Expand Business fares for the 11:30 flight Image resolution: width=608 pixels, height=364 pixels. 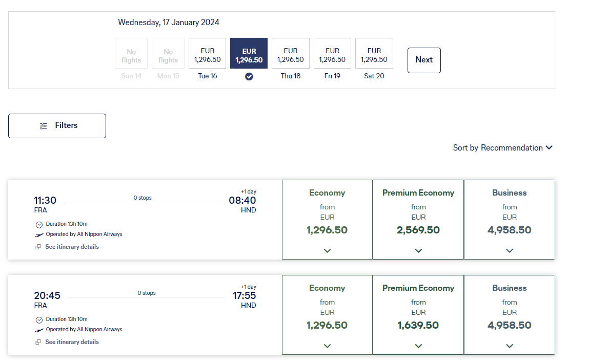[509, 251]
